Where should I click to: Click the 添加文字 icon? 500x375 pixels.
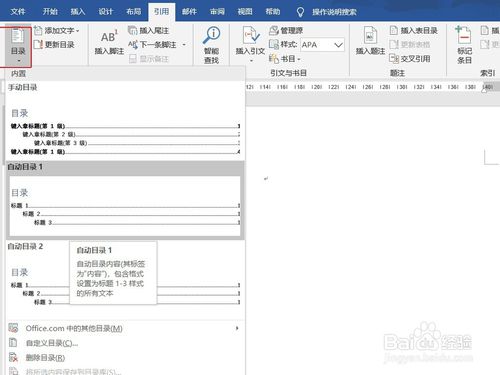(38, 31)
